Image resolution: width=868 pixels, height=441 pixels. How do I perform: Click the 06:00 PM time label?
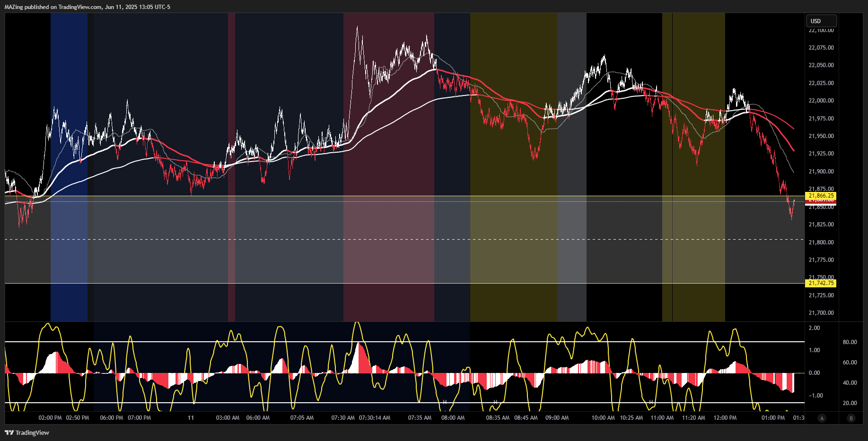click(112, 418)
